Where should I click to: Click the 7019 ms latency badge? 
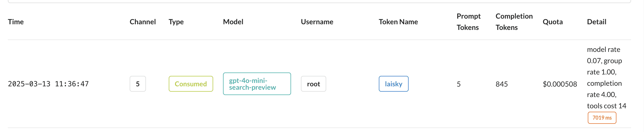pos(602,118)
